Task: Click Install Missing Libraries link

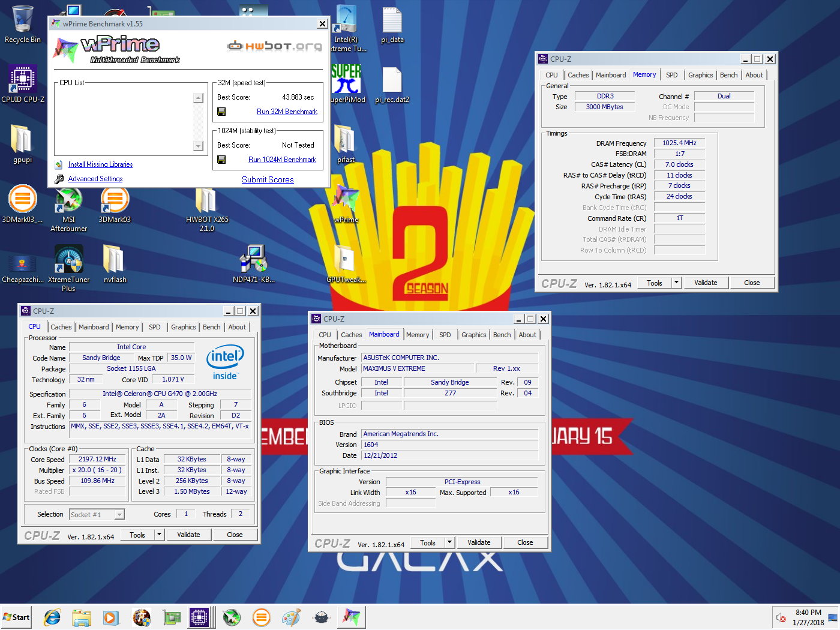Action: tap(101, 164)
